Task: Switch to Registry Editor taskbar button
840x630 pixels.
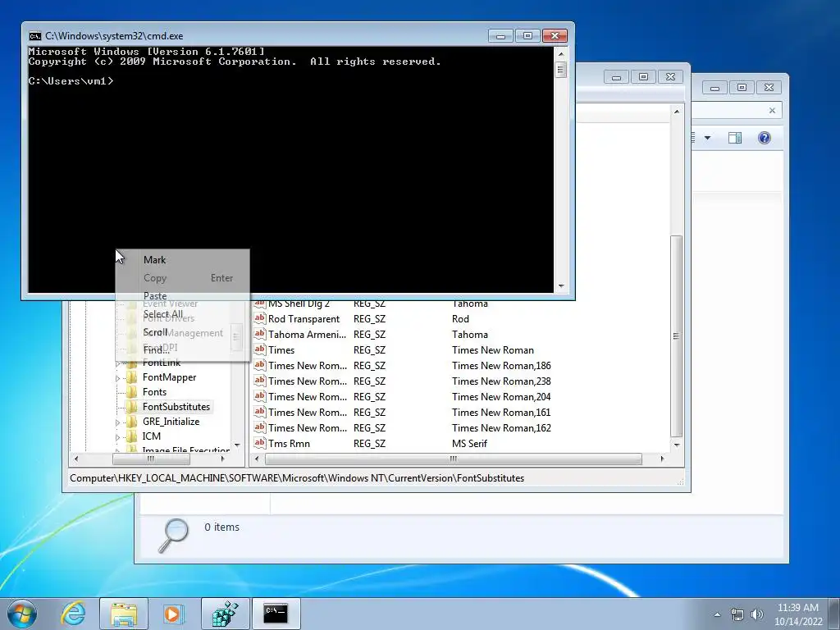Action: point(225,614)
